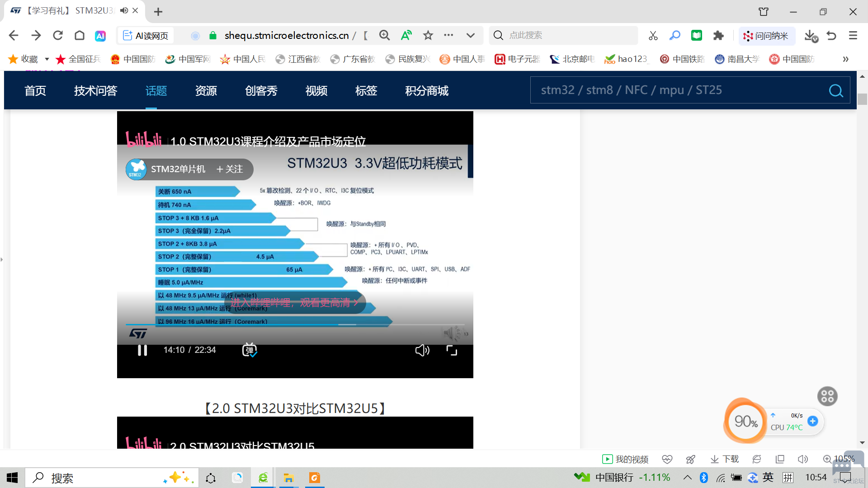Image resolution: width=868 pixels, height=488 pixels.
Task: Bookmark this page with the star icon
Action: click(x=428, y=35)
